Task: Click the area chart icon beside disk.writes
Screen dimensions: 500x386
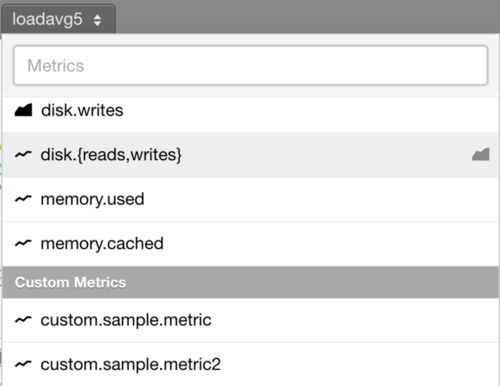Action: [x=23, y=110]
